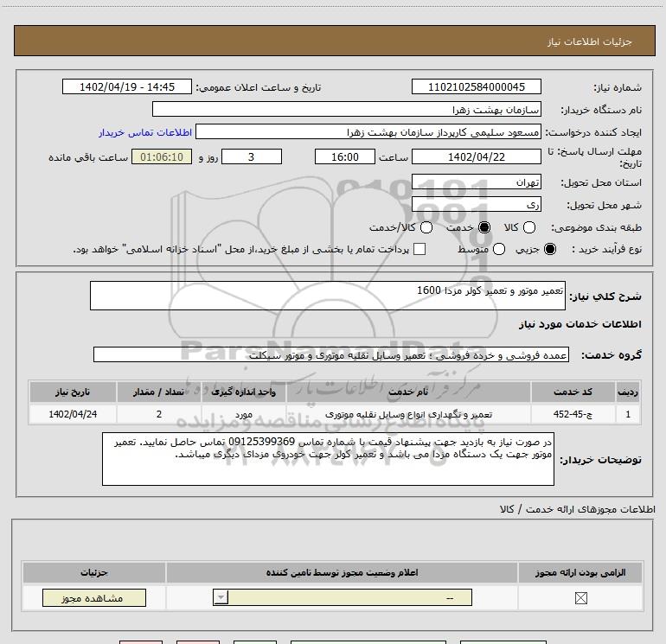
Task: Click the جزئیات column header
Action: coord(94,572)
